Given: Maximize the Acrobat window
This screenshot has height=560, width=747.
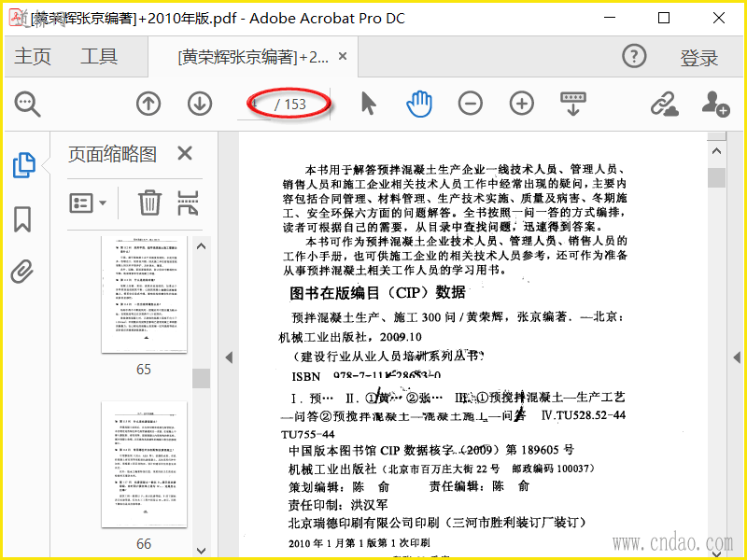Looking at the screenshot, I should pyautogui.click(x=664, y=18).
